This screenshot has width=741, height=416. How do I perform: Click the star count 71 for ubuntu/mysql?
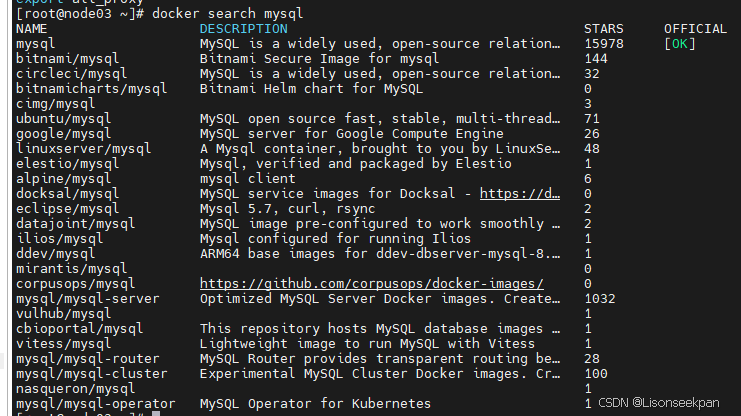(x=592, y=119)
